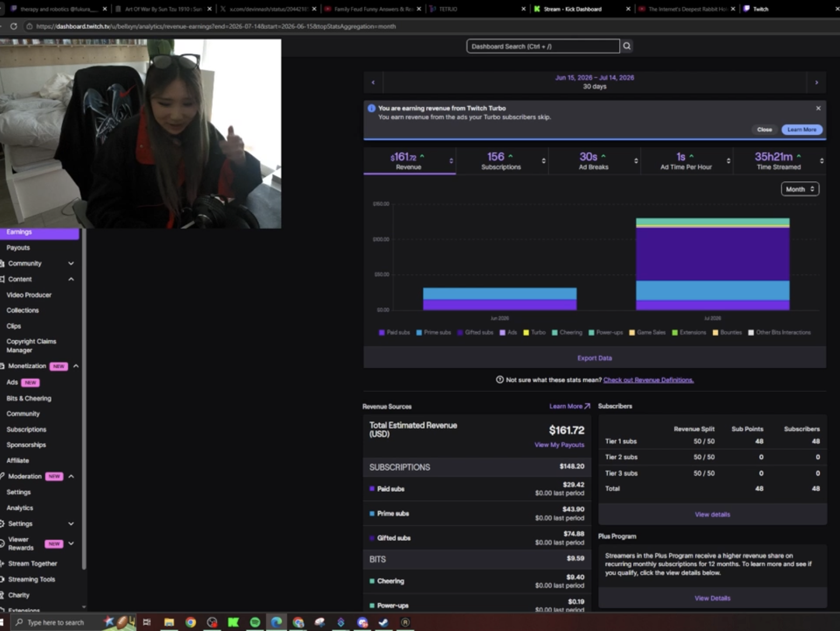
Task: Collapse the Moderation section in the sidebar
Action: click(71, 476)
